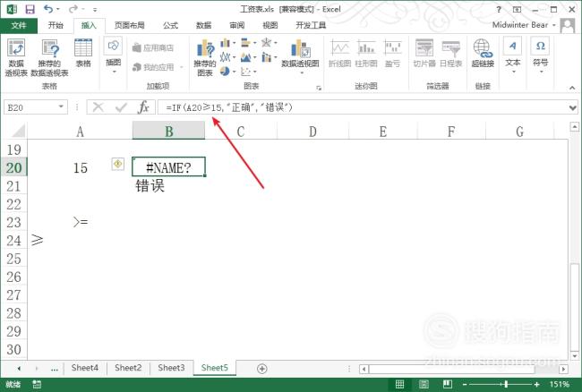Open the Illustrations (插图) dropdown
The width and height of the screenshot is (582, 392).
113,55
